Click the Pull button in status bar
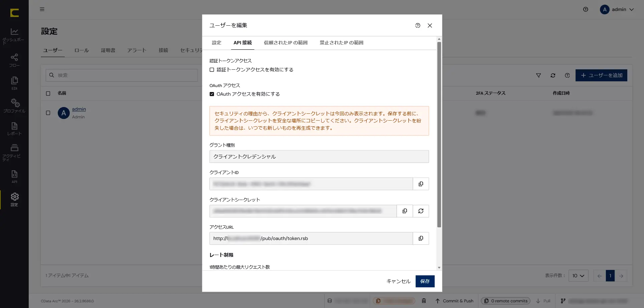This screenshot has height=308, width=644. (543, 301)
